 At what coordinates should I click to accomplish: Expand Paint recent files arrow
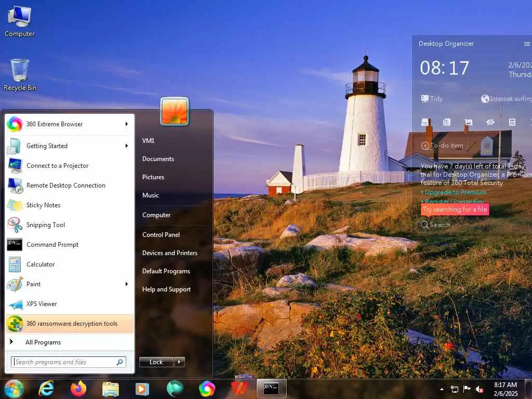coord(127,284)
